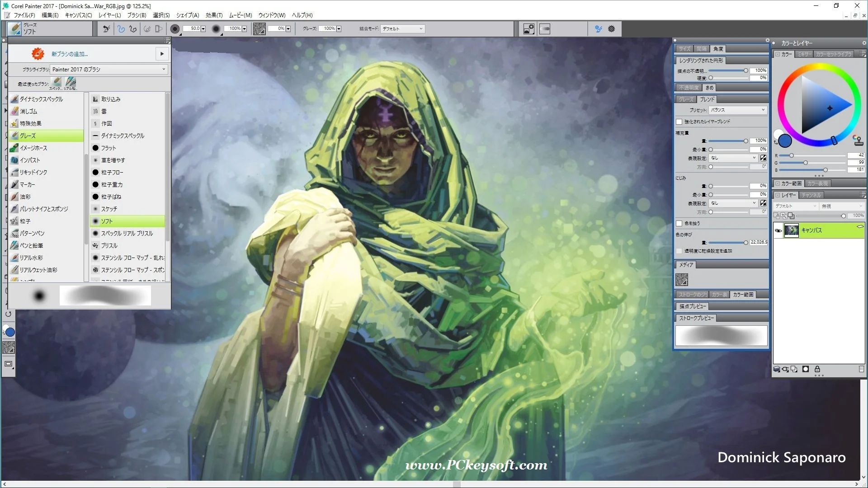Click the create layer mask icon
The width and height of the screenshot is (868, 488).
point(806,369)
